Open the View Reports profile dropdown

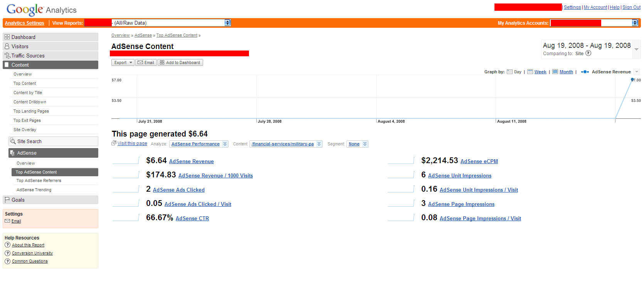(158, 23)
